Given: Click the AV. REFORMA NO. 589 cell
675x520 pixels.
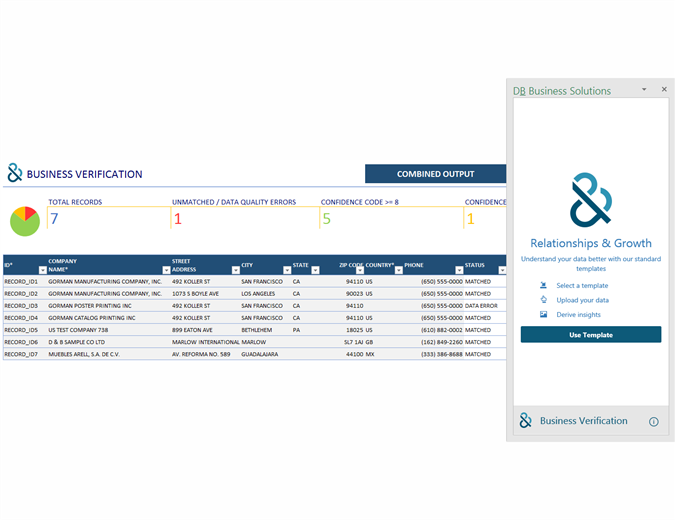Looking at the screenshot, I should point(201,354).
